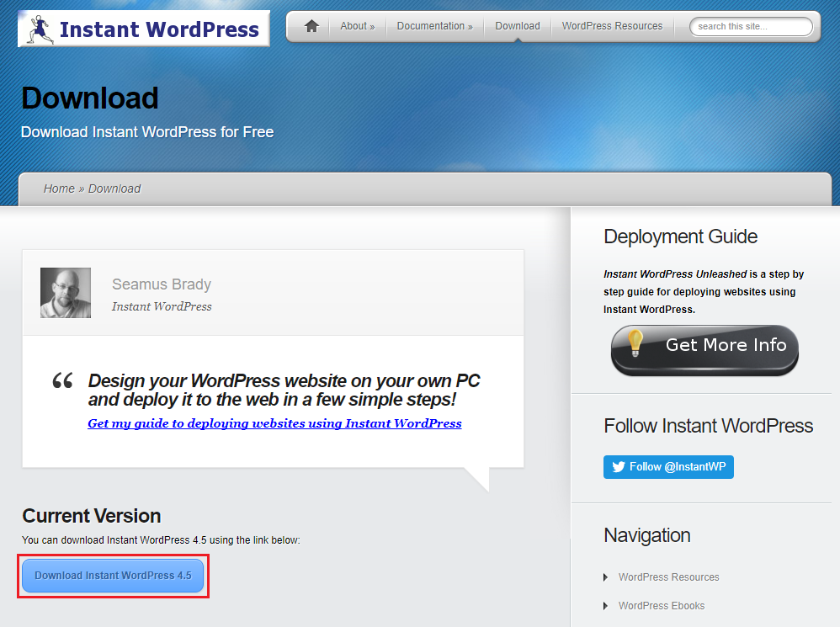Viewport: 840px width, 627px height.
Task: Open the Documentation dropdown menu
Action: pyautogui.click(x=434, y=26)
